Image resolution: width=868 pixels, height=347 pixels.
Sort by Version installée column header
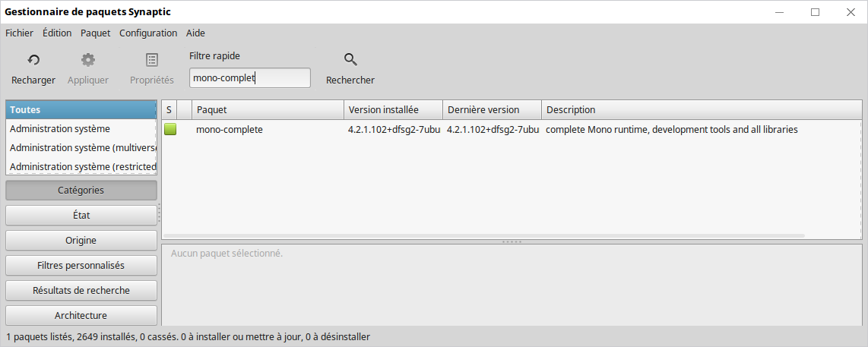coord(393,110)
